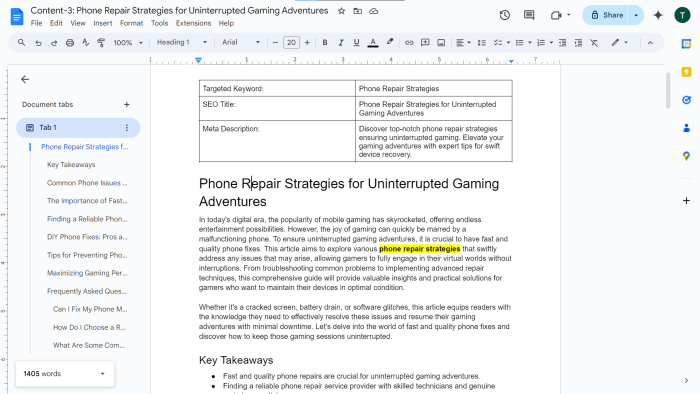The image size is (700, 394).
Task: Open highlight color picker
Action: (390, 42)
